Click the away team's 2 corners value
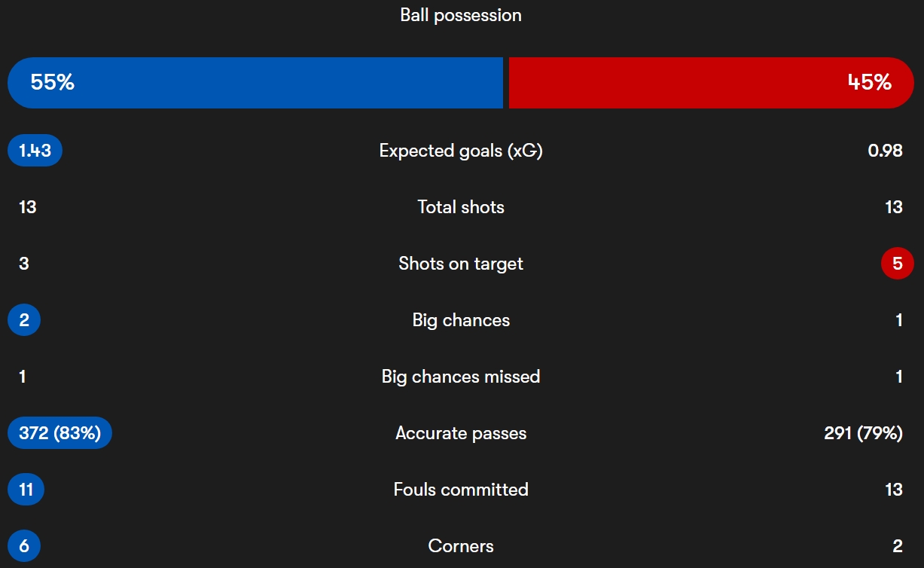This screenshot has height=568, width=924. 898,546
